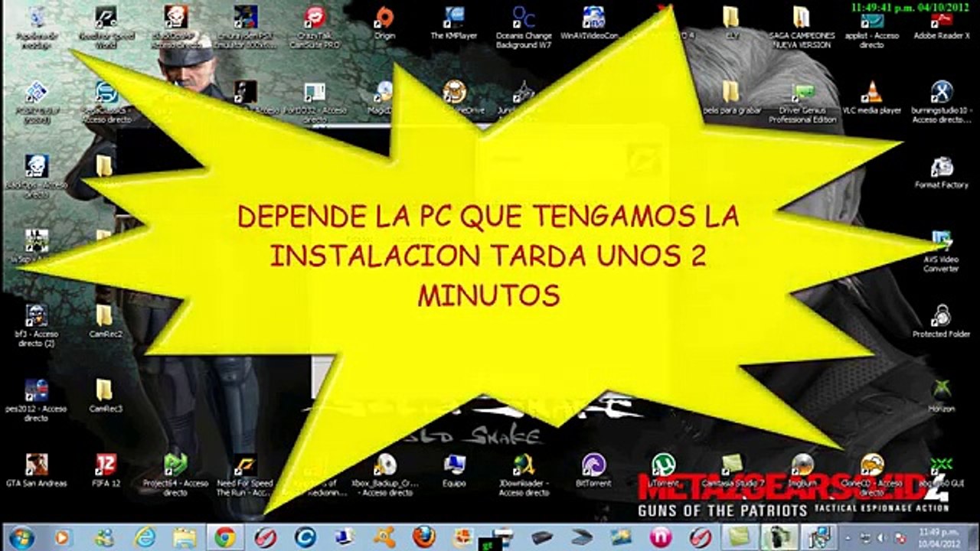Select the Protected Folder desktop icon
This screenshot has width=980, height=551.
click(x=942, y=321)
